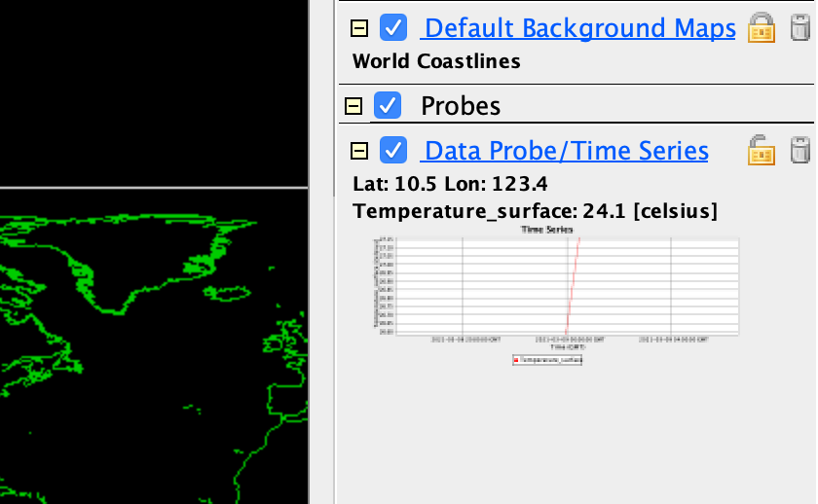Click the Temperature_surface value readout
This screenshot has height=504, width=818.
pos(535,211)
